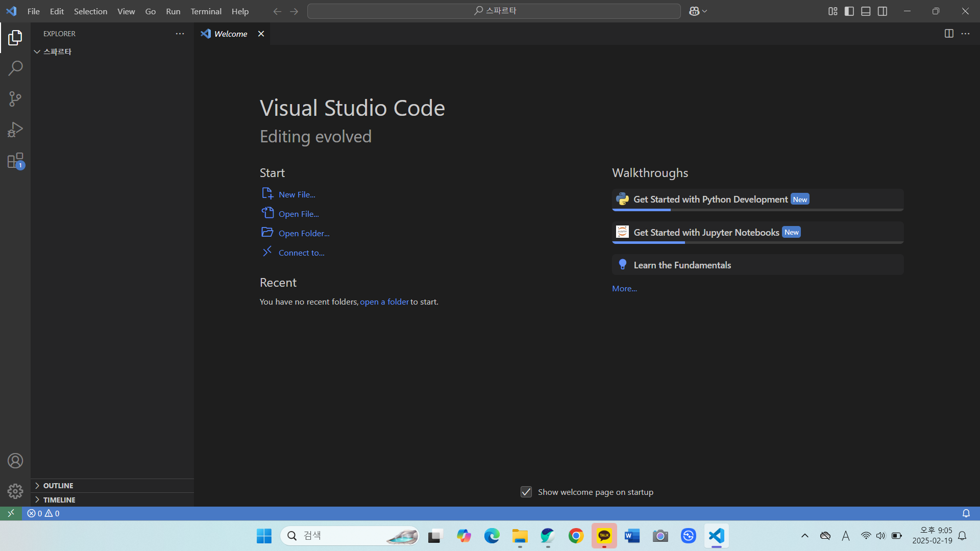The image size is (980, 551).
Task: Click errors and warnings count in status bar
Action: 43,513
